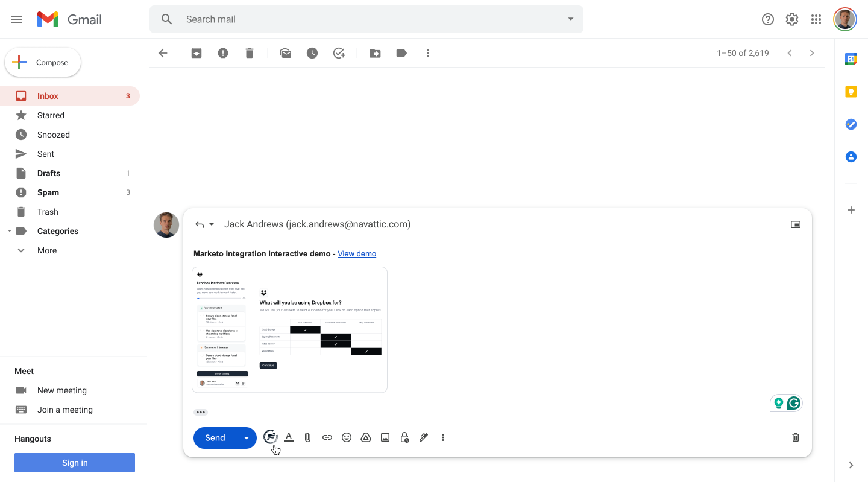Screen dimensions: 868x482
Task: Open advanced search options arrow
Action: pos(570,19)
